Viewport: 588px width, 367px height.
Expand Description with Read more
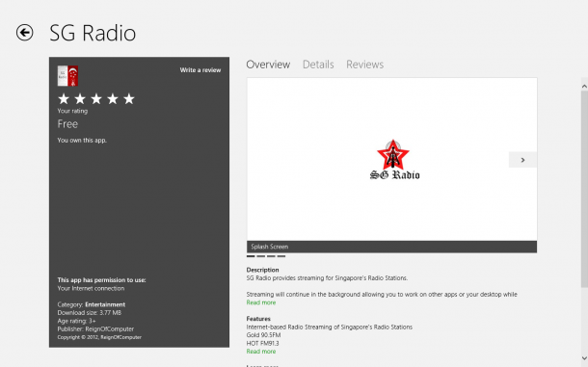(261, 302)
